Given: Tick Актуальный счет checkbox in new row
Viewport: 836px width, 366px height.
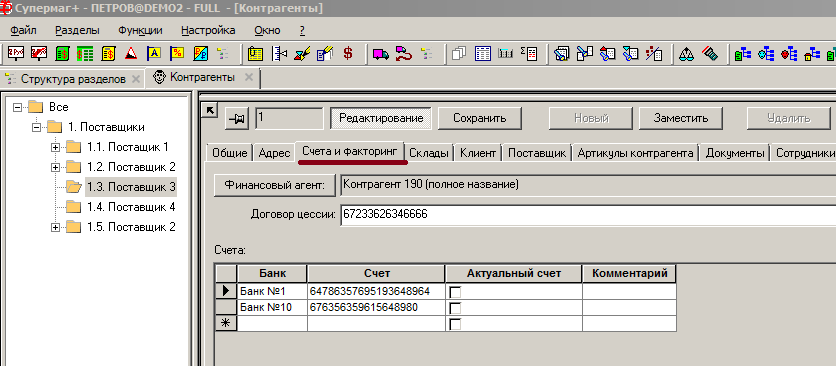Looking at the screenshot, I should click(455, 324).
